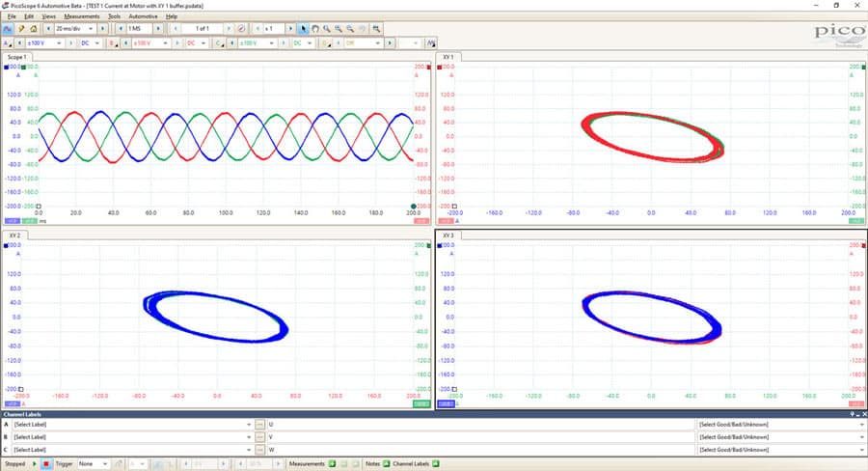Open the File menu
The image size is (868, 471).
click(12, 16)
